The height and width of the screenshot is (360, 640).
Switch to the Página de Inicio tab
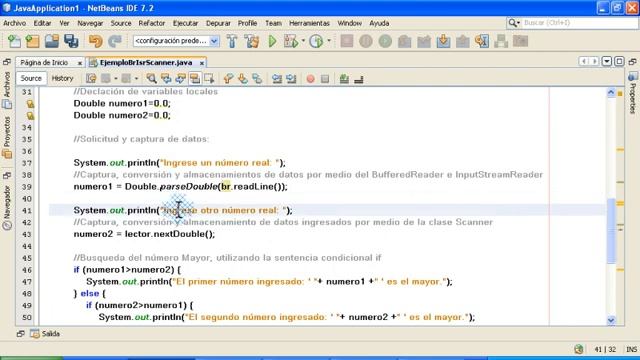click(44, 62)
